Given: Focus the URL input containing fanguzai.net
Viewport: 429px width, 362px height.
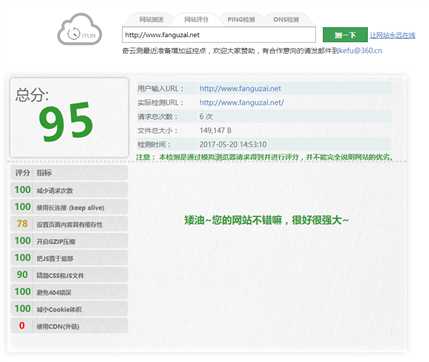Looking at the screenshot, I should (x=219, y=35).
